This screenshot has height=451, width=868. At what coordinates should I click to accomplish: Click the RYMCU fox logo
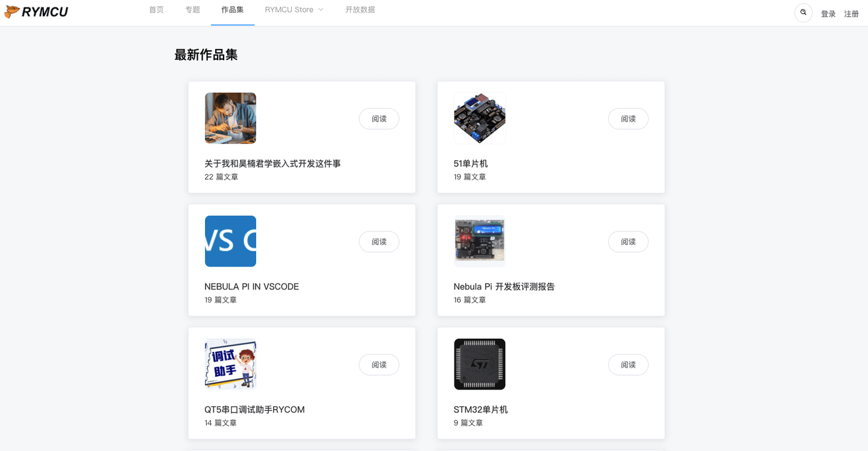coord(36,11)
